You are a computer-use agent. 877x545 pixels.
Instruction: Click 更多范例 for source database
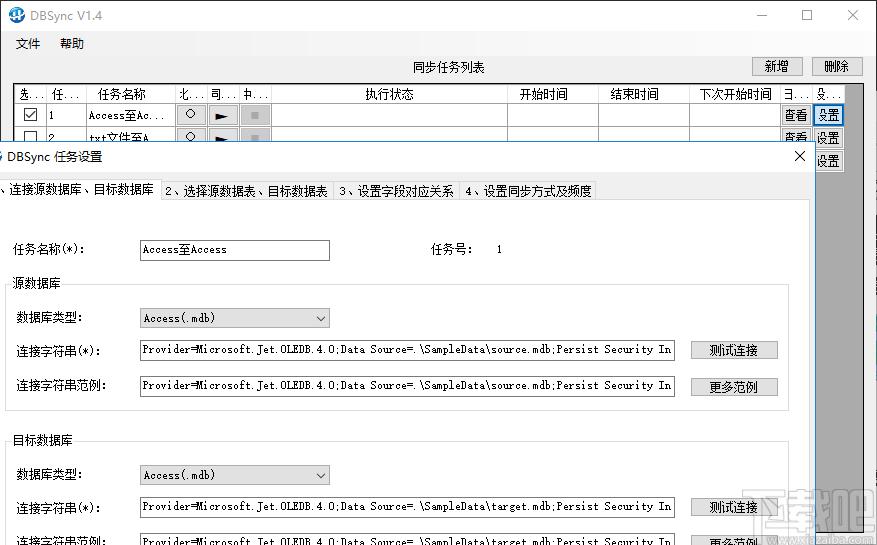click(734, 387)
